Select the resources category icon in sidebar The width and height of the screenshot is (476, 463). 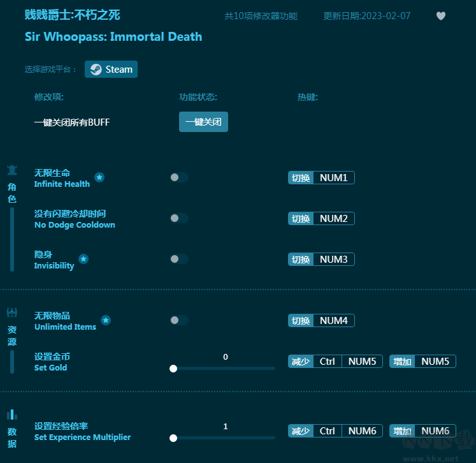tap(12, 312)
